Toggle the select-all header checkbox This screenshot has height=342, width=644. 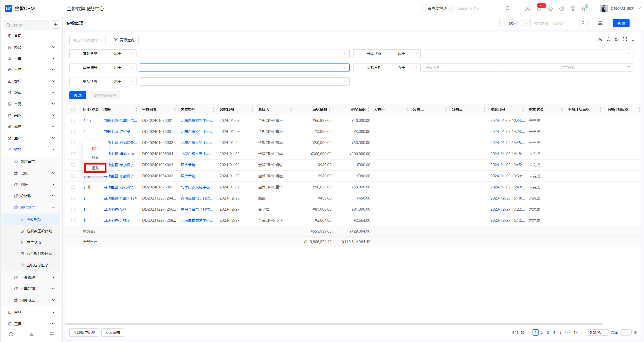click(x=73, y=109)
